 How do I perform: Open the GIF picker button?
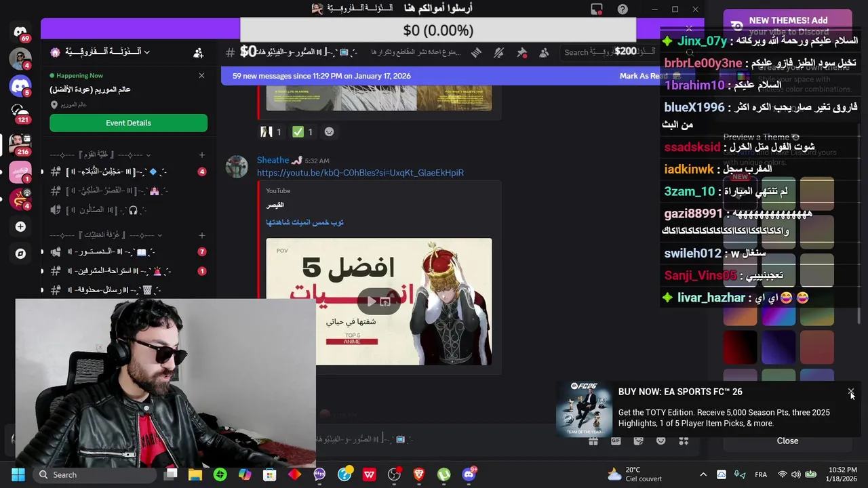tap(616, 441)
